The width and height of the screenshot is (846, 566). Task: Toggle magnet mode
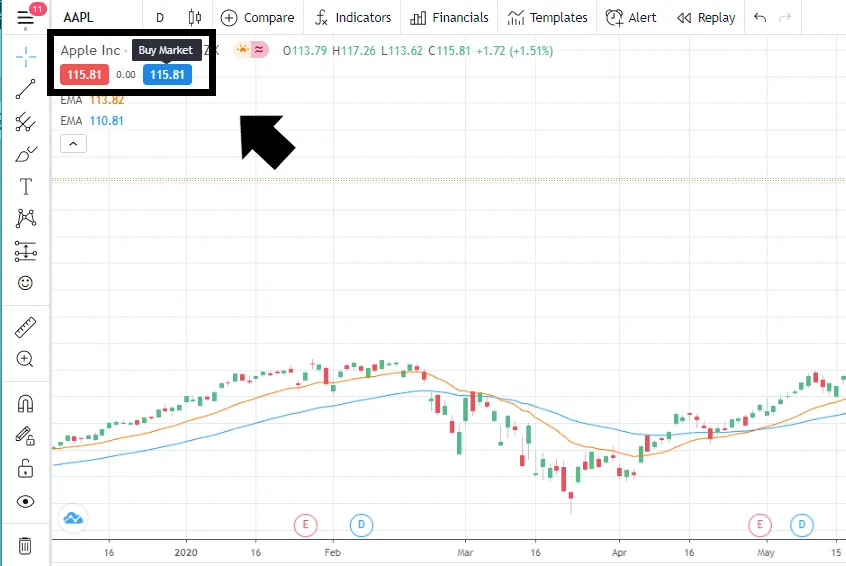tap(25, 404)
